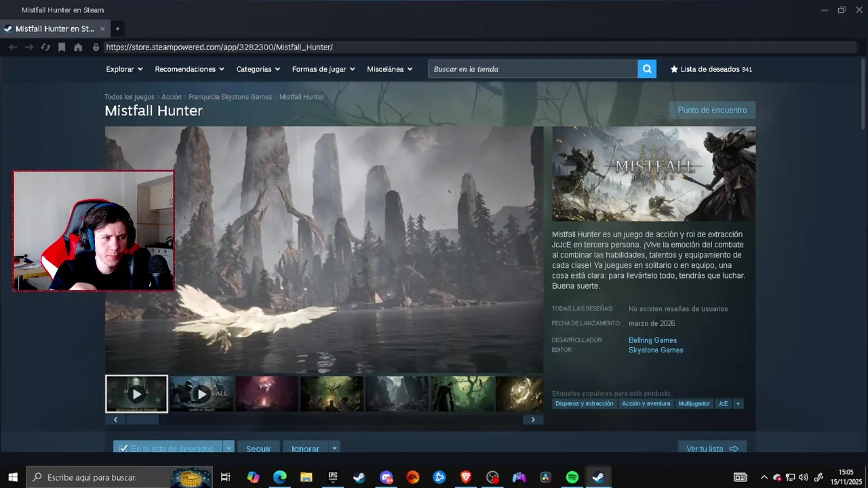
Task: Click the volume speaker tray icon
Action: pos(804,477)
